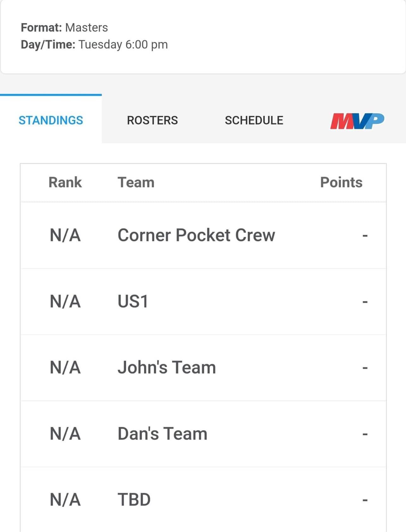
Task: Click the N/A rank for Corner Pocket Crew
Action: (65, 235)
